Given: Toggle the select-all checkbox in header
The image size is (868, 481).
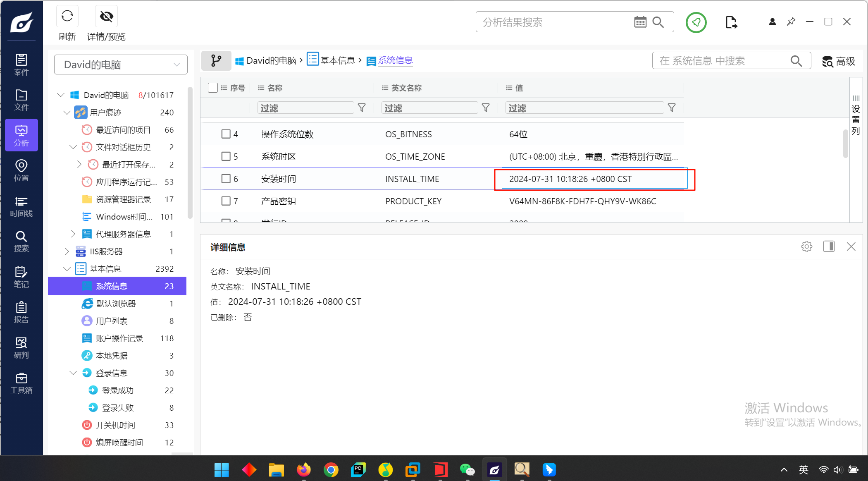Looking at the screenshot, I should [213, 88].
